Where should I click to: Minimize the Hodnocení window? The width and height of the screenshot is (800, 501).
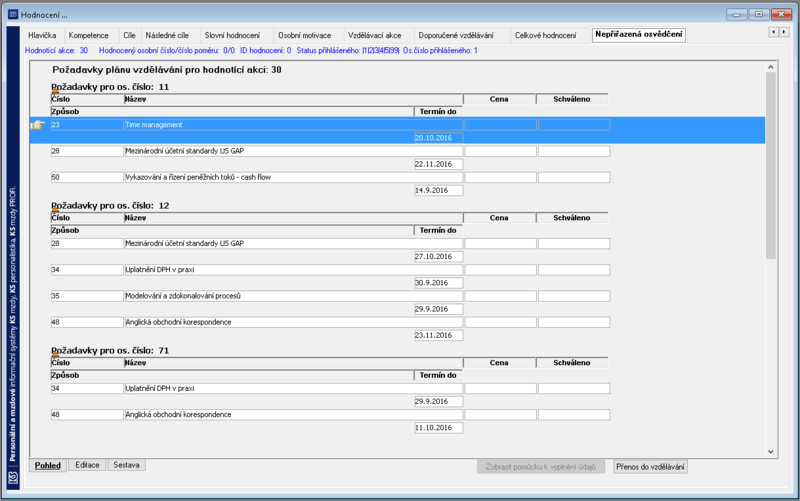736,14
